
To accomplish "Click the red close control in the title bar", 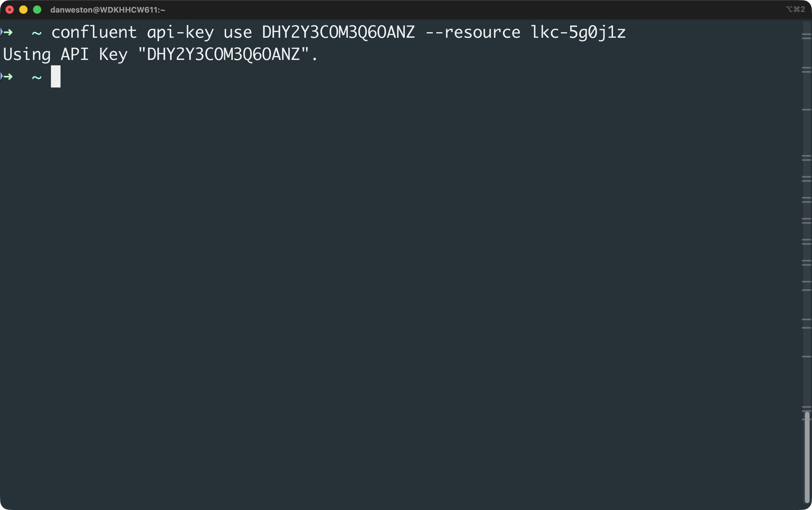I will tap(10, 10).
